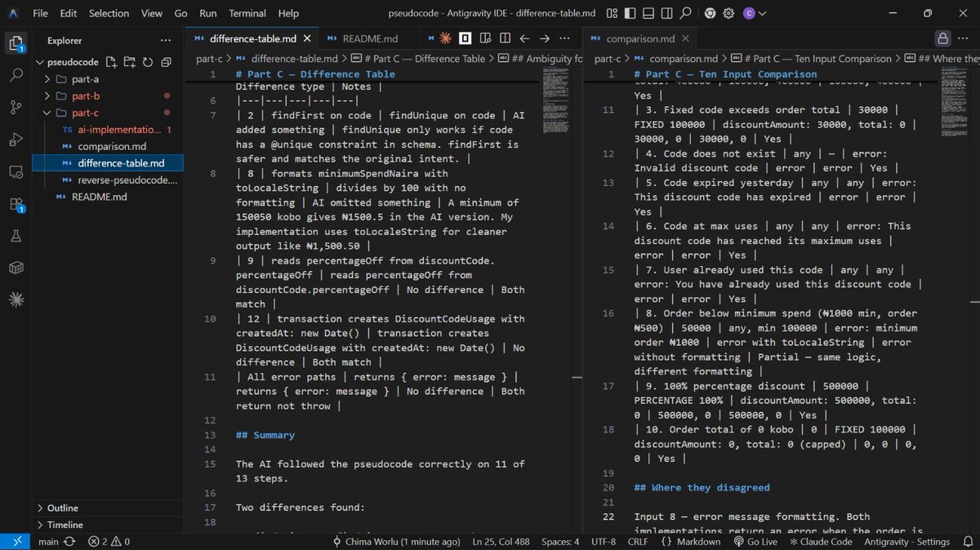
Task: Click the main branch in status bar
Action: pyautogui.click(x=48, y=541)
